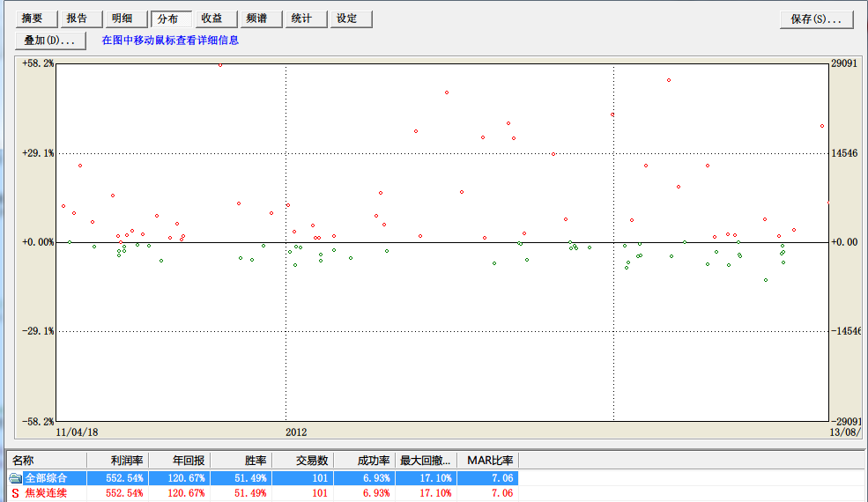Click 51.49% in the 焦炭连续 row
The image size is (868, 502).
pos(250,493)
